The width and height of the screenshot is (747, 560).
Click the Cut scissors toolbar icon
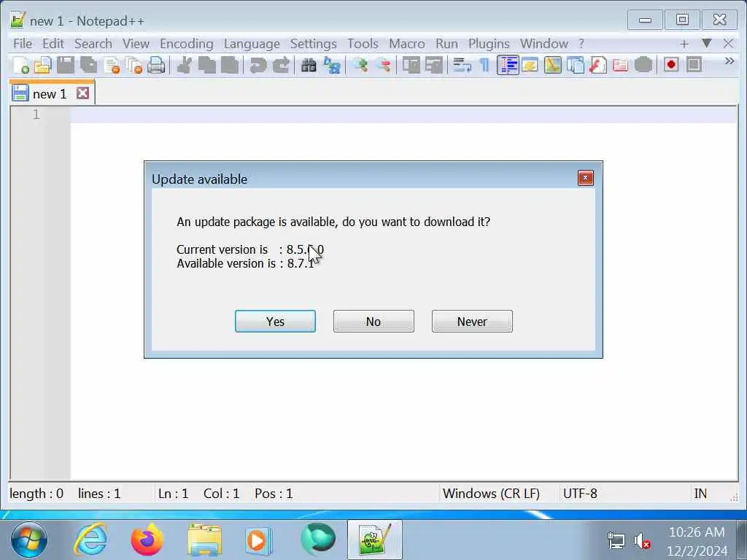pyautogui.click(x=184, y=65)
